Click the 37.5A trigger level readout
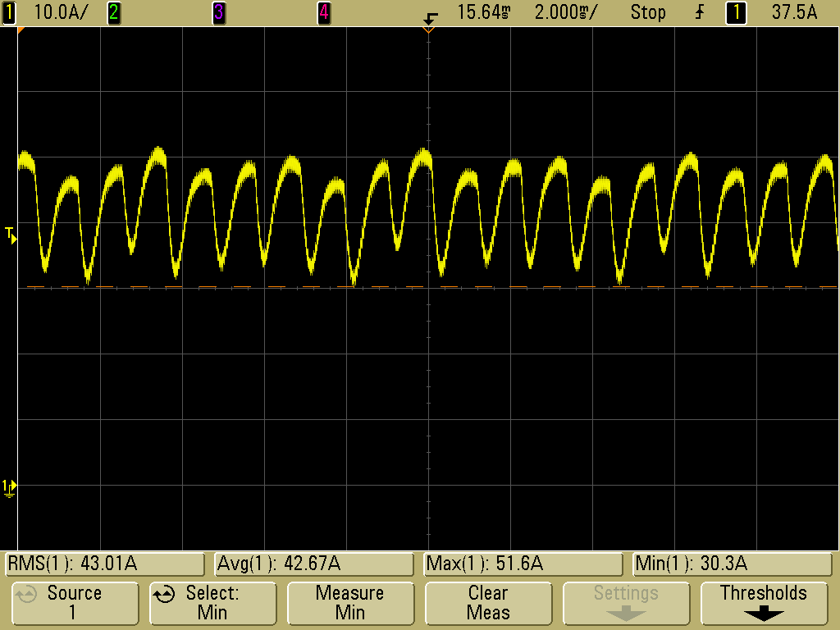The height and width of the screenshot is (630, 840). coord(794,12)
